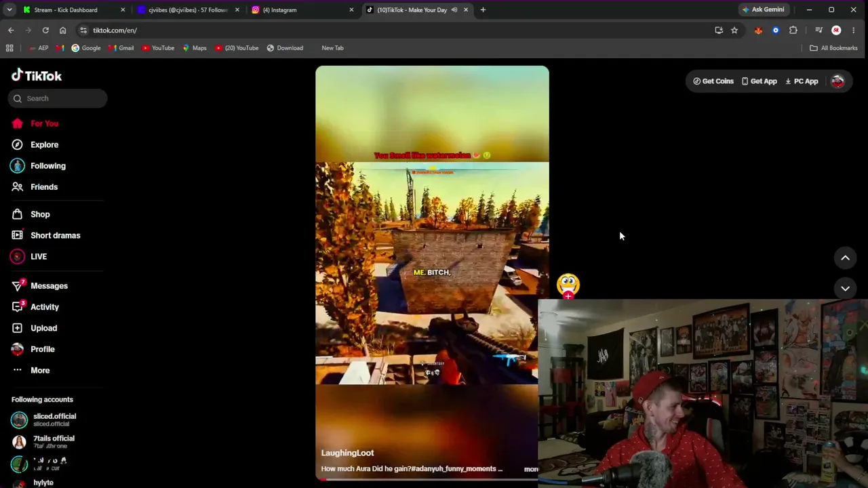Follow creator with red plus badge

(x=568, y=296)
